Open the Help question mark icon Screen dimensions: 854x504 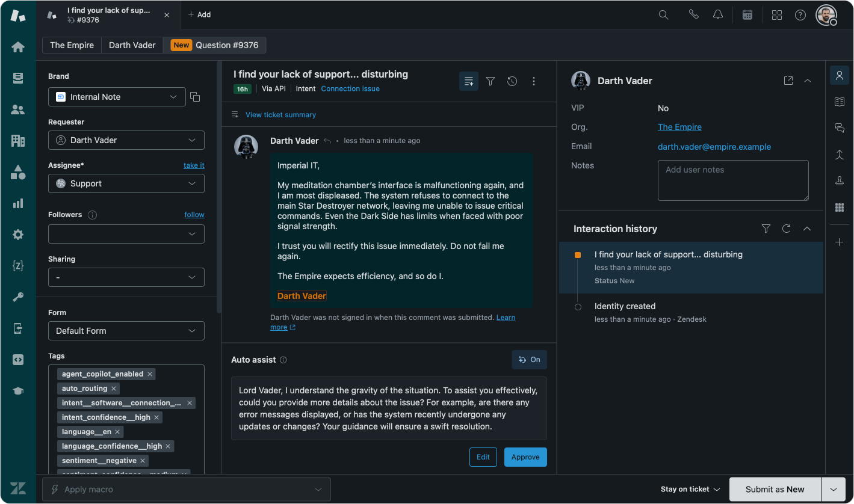click(800, 15)
